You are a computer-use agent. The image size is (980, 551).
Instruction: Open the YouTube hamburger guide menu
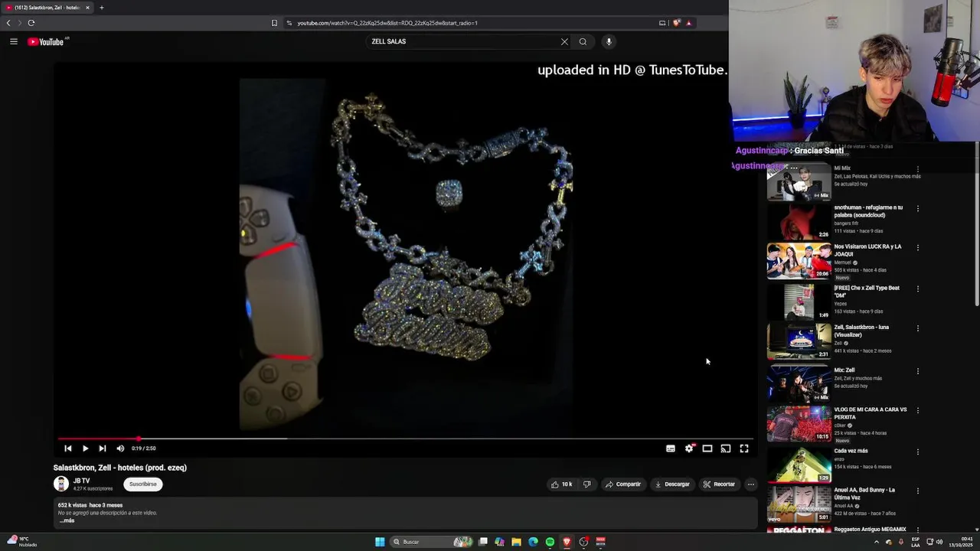point(14,41)
